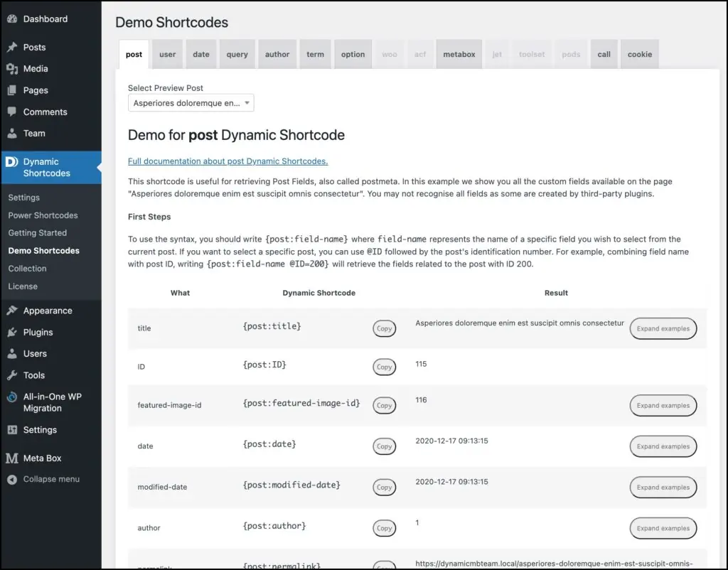Click the All-in-One WP Migration icon
Screen dimensions: 728x570
[x=11, y=397]
